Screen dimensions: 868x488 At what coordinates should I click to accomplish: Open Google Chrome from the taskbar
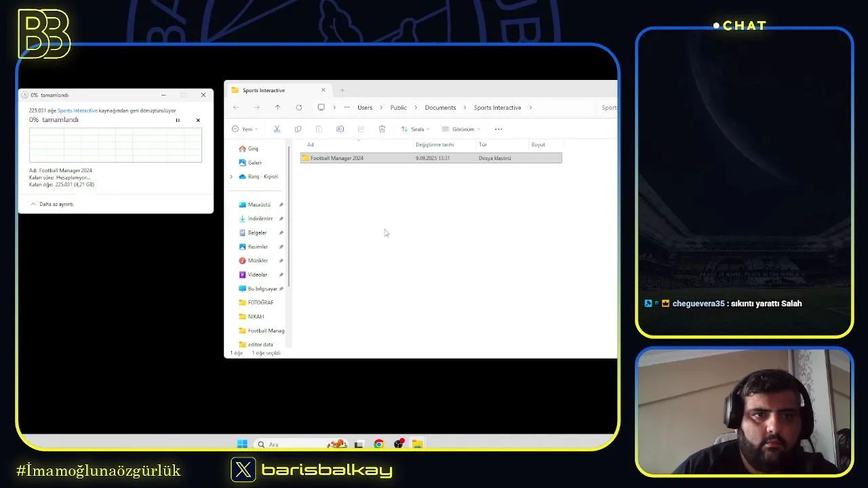tap(378, 445)
